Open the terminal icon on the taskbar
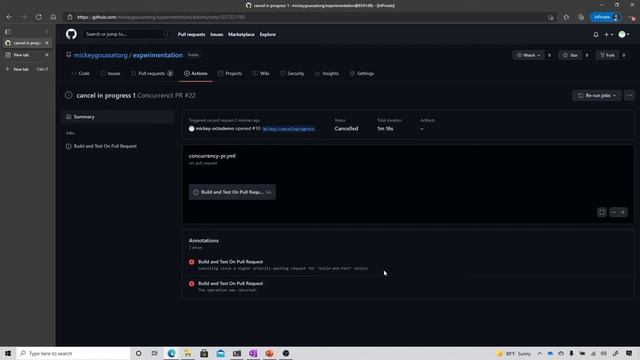 237,353
